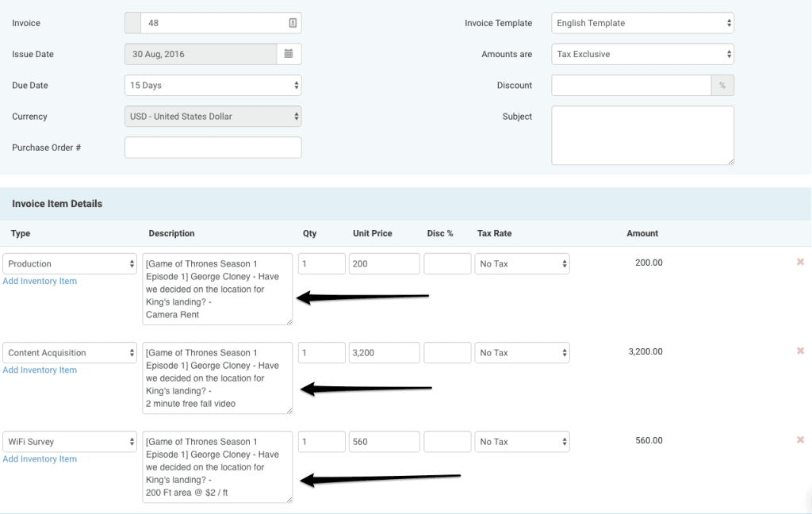Image resolution: width=812 pixels, height=514 pixels.
Task: Select the Unit Price field showing 3,200
Action: click(384, 351)
